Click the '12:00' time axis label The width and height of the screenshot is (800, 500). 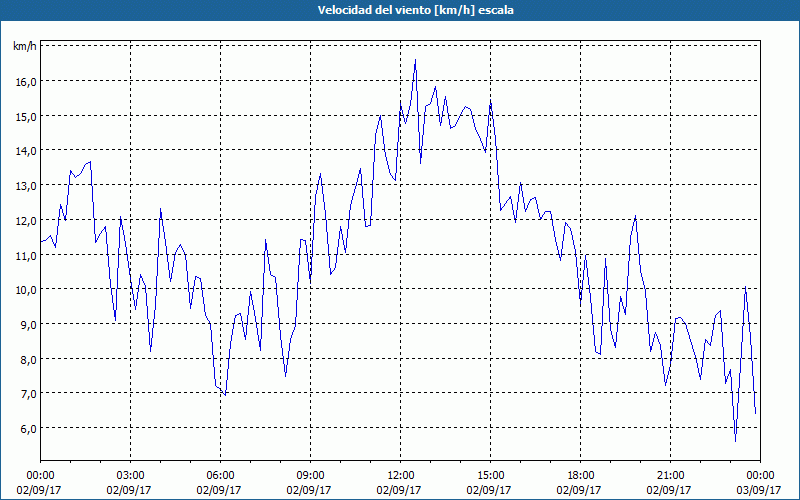(x=401, y=476)
